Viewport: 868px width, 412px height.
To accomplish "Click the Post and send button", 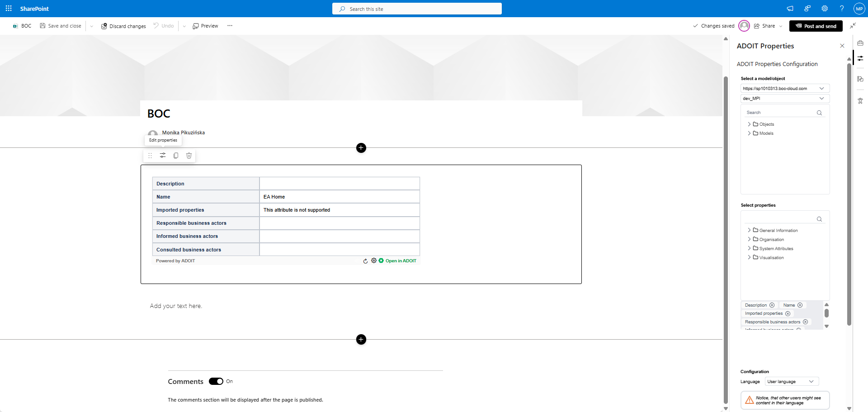I will [816, 26].
